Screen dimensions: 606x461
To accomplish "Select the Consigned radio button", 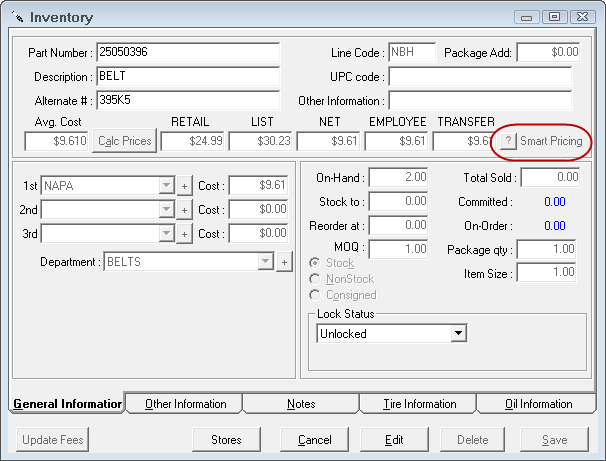I will [x=316, y=295].
